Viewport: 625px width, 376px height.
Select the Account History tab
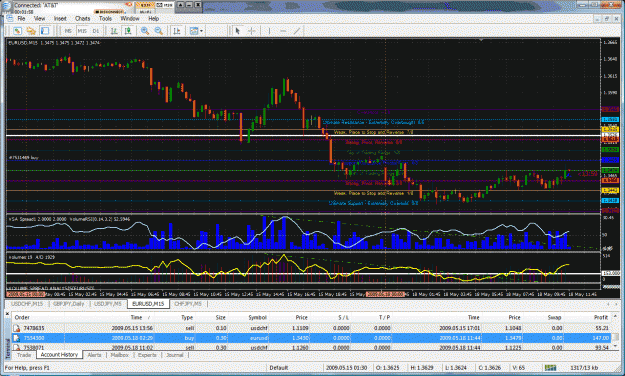(x=59, y=354)
